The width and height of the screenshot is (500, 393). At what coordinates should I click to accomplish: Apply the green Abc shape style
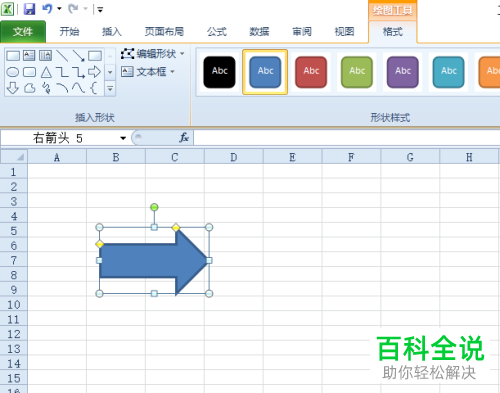point(357,72)
